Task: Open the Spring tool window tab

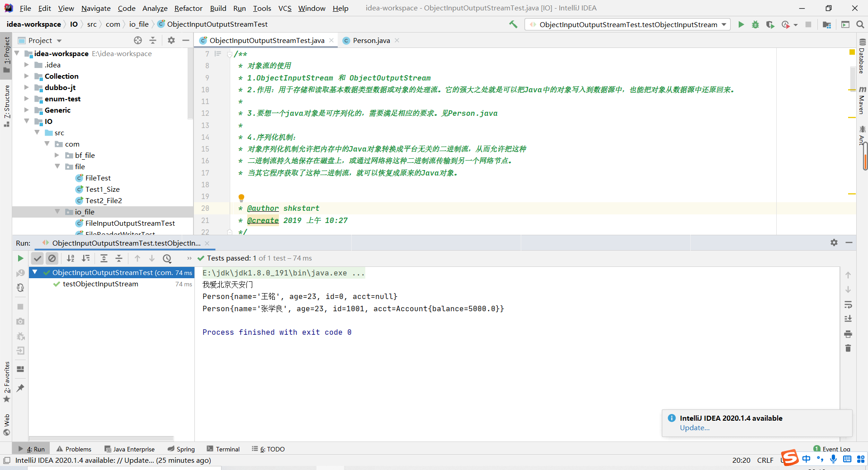Action: click(x=181, y=449)
